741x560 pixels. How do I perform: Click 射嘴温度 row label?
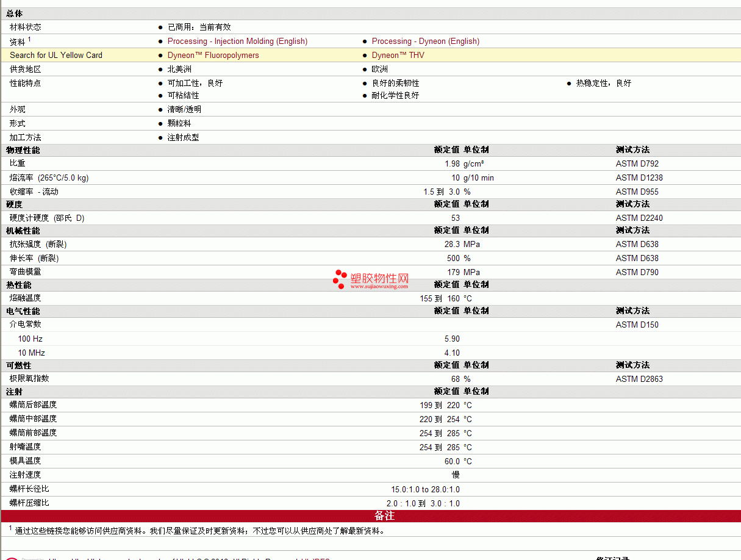[26, 448]
